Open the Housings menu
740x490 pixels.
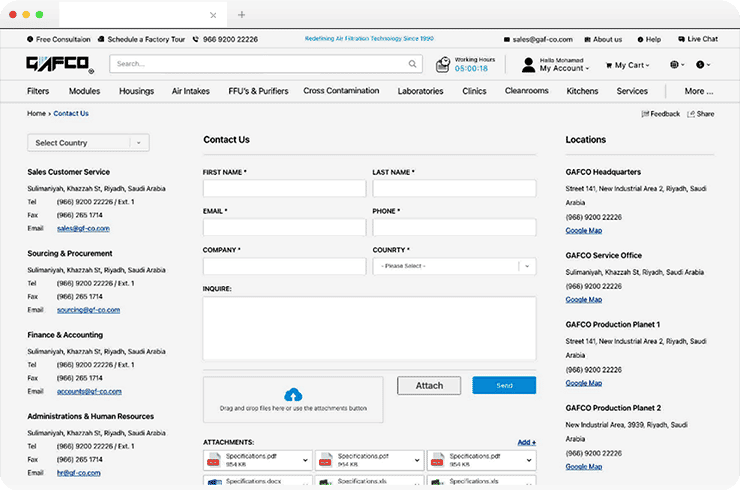[x=136, y=91]
